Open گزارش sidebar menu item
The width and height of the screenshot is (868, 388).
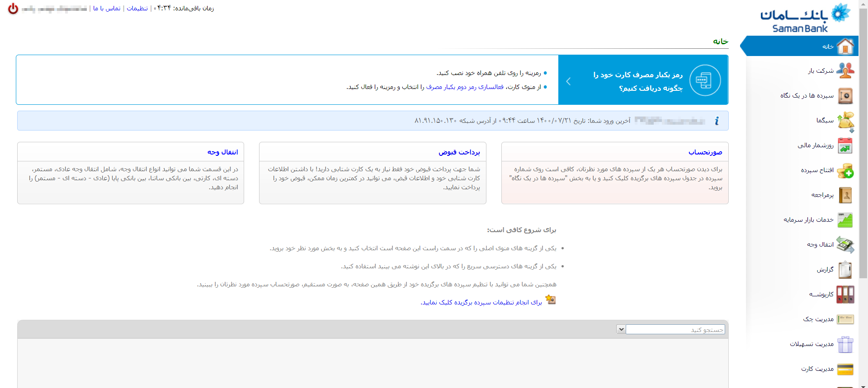point(825,270)
